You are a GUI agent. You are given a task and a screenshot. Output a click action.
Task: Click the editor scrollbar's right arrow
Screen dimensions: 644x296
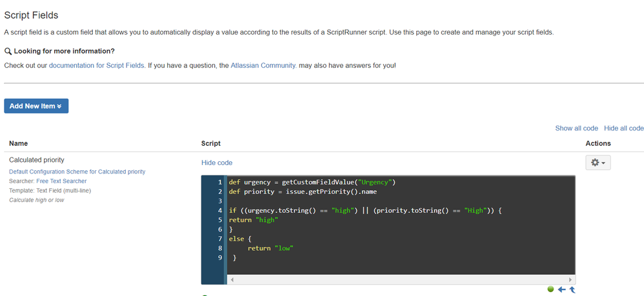click(x=570, y=280)
